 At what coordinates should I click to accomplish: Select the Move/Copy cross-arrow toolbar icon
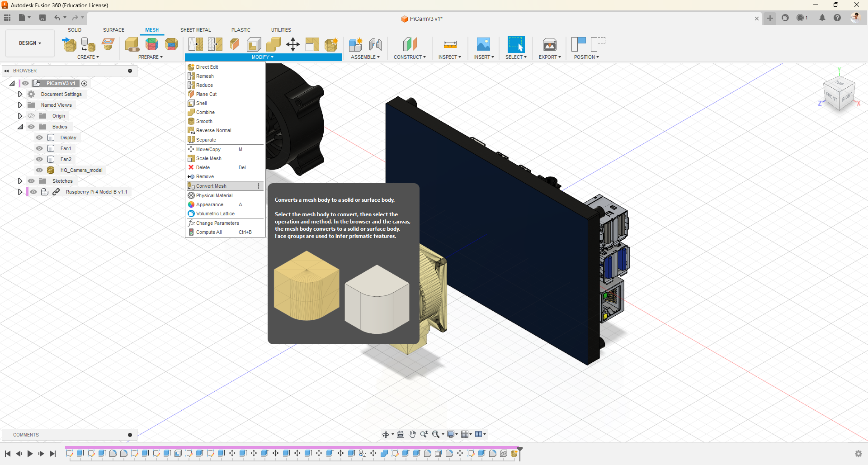[x=293, y=44]
